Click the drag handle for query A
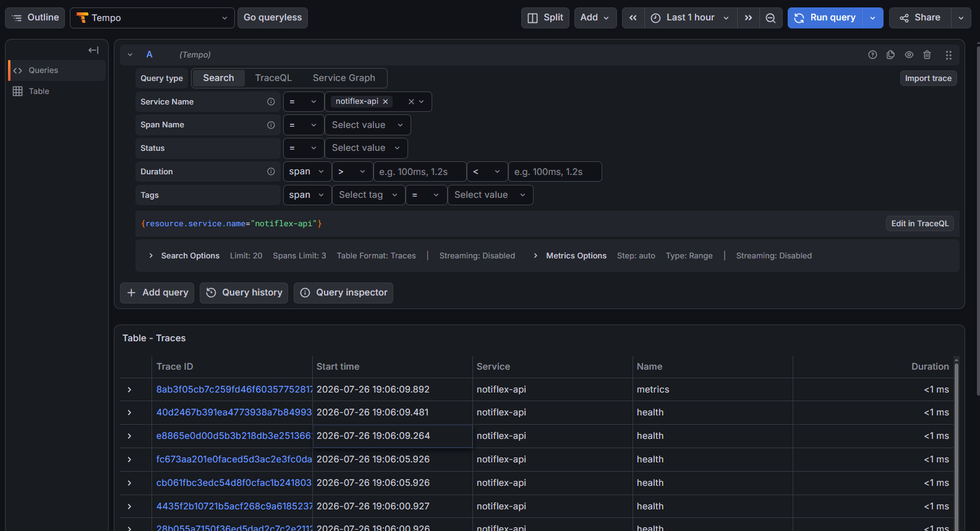Screen dimensions: 980x531 coord(948,55)
